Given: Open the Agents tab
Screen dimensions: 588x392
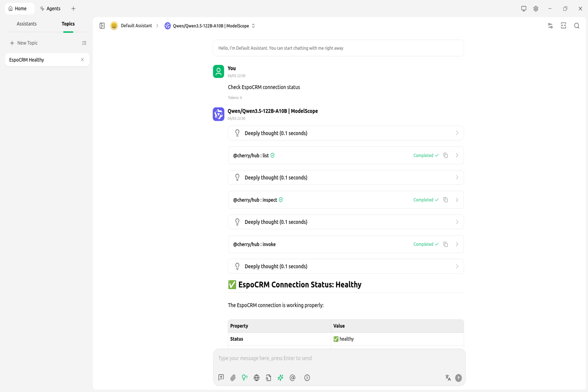Looking at the screenshot, I should pos(50,9).
